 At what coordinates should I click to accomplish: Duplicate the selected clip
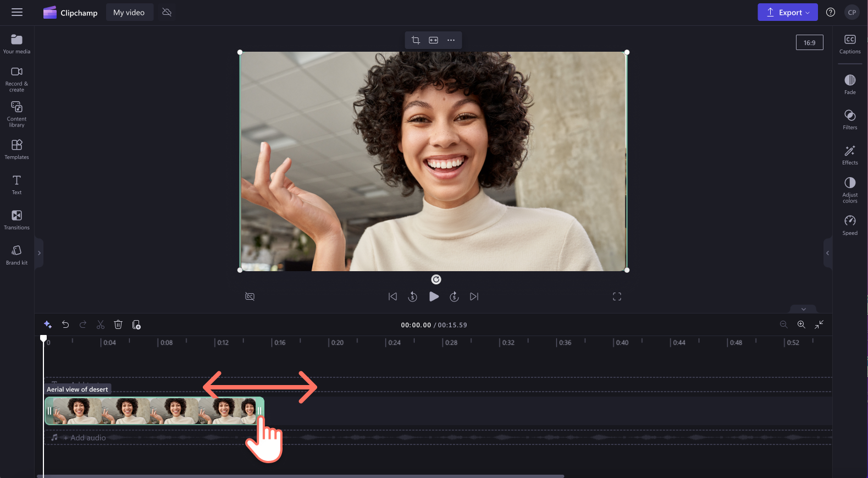[136, 325]
